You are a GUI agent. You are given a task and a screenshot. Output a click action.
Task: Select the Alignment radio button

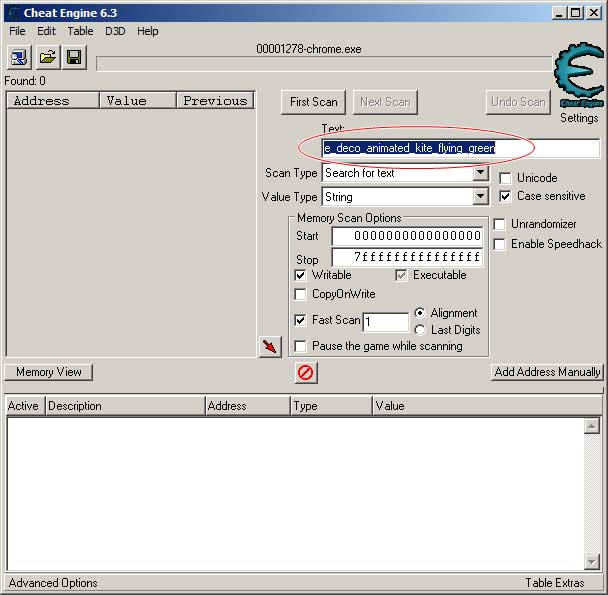click(420, 313)
